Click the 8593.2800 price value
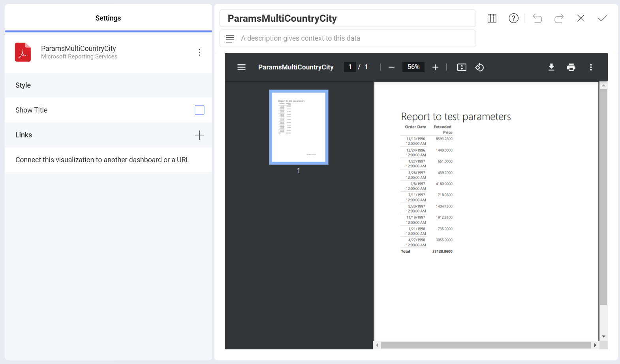Screen dimensions: 620x364 tap(444, 139)
